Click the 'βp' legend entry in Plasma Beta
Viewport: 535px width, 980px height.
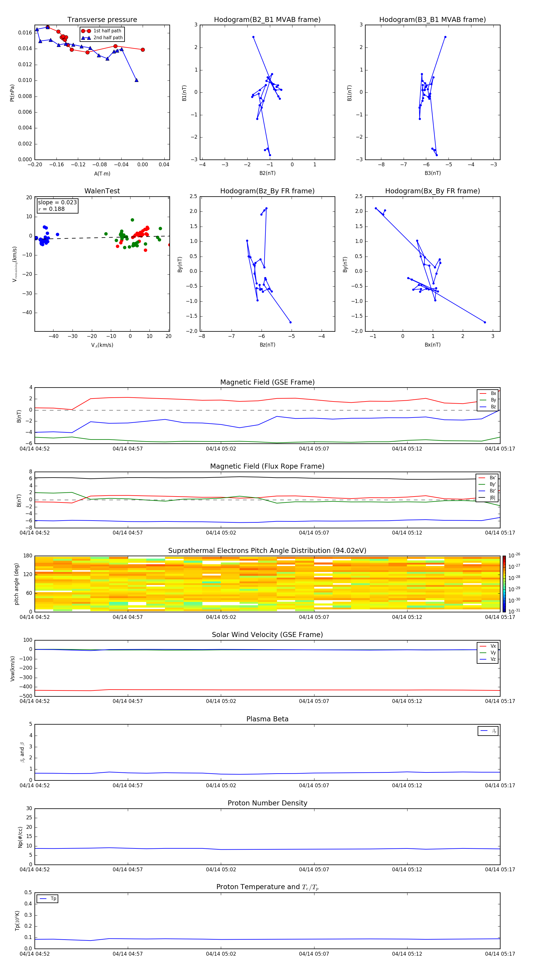488,731
